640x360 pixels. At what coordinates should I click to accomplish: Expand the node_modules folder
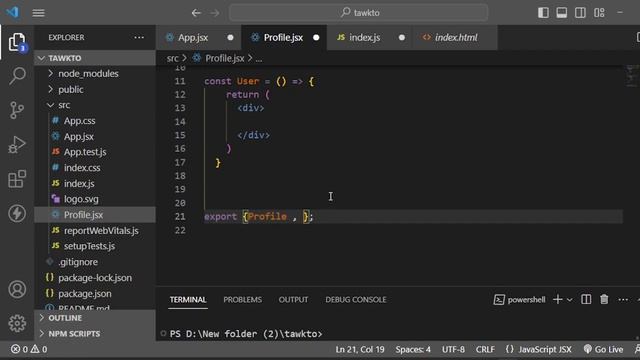(x=95, y=73)
